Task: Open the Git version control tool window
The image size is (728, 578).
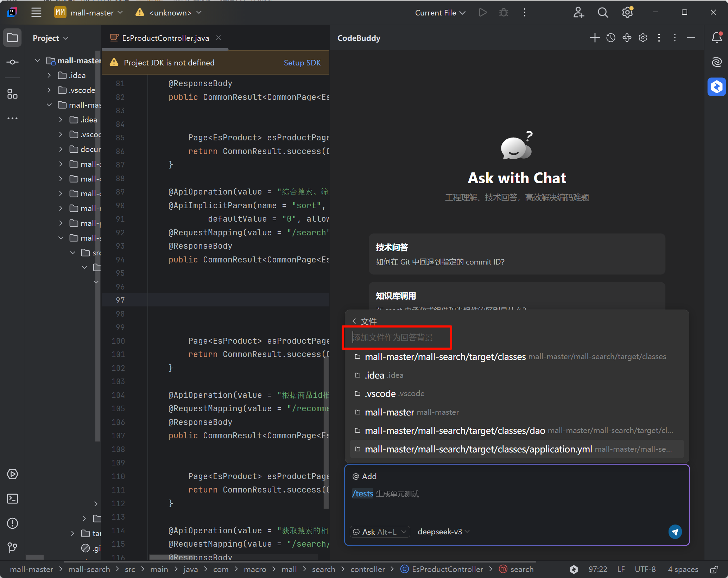Action: tap(13, 547)
